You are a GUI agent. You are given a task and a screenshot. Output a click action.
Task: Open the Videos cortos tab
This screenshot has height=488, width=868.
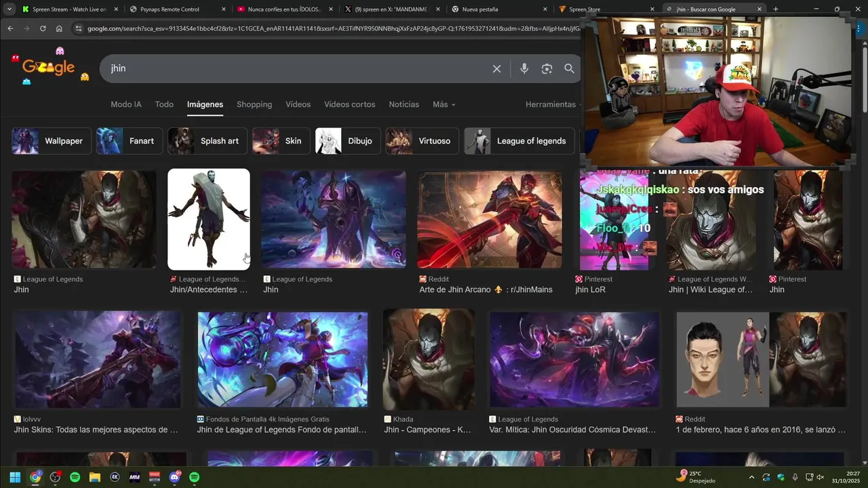point(349,104)
